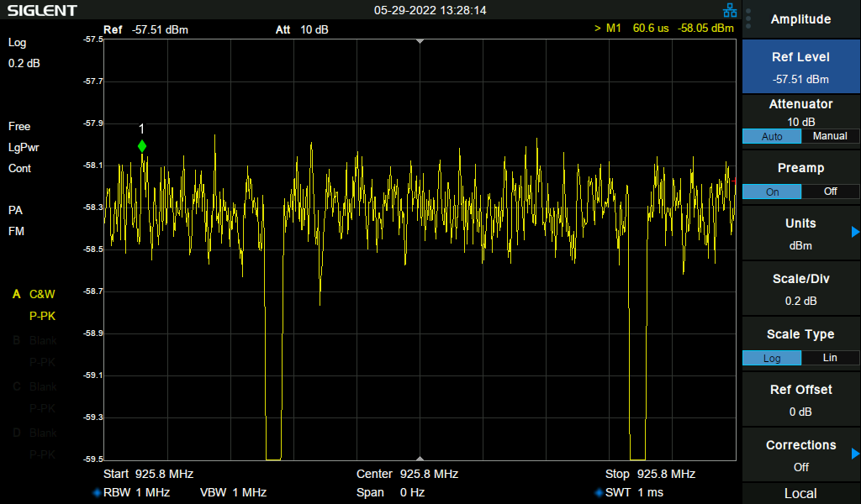This screenshot has width=861, height=504.
Task: Expand the Units submenu arrow
Action: click(855, 232)
